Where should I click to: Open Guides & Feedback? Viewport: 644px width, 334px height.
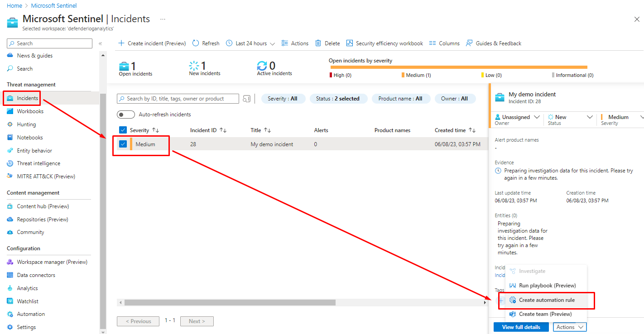[493, 43]
